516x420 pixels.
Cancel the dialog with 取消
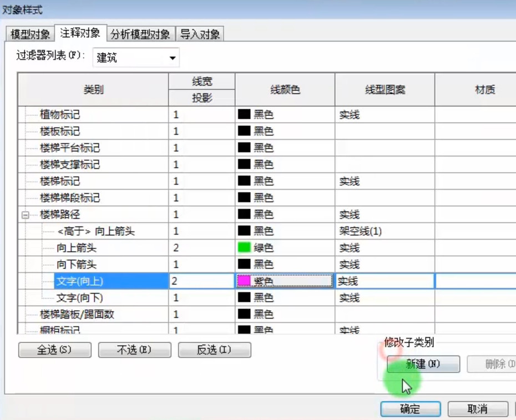tap(478, 409)
